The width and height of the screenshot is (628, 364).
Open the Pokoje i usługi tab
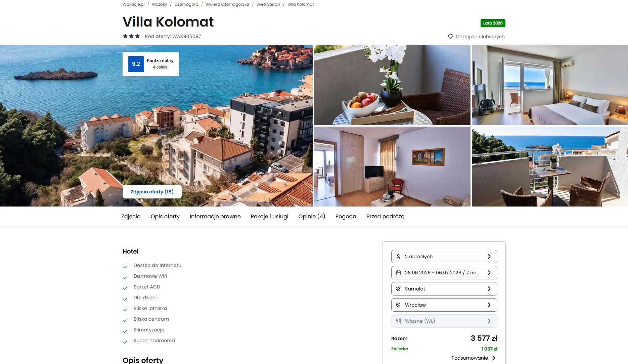[270, 217]
